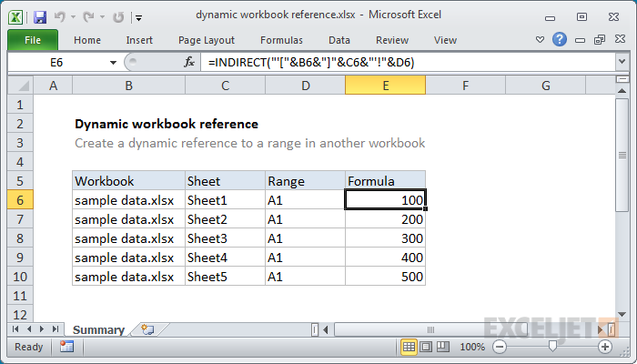
Task: Open the Page Layout ribbon tab
Action: [x=207, y=40]
